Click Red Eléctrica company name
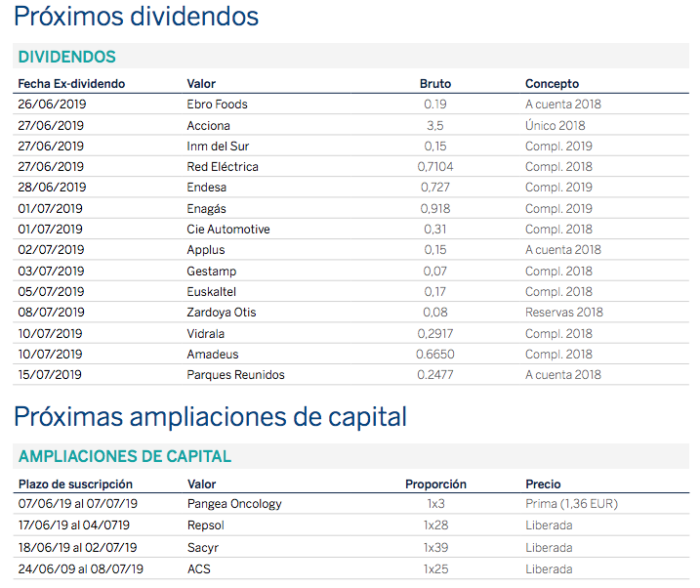700x588 pixels. pos(223,166)
